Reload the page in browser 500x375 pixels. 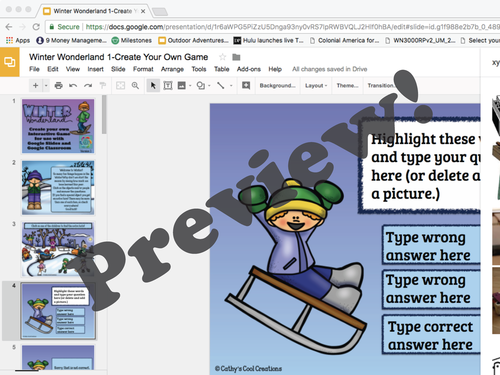click(x=36, y=27)
